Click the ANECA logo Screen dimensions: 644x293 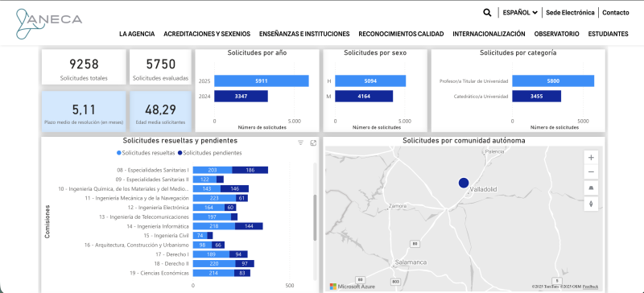49,24
